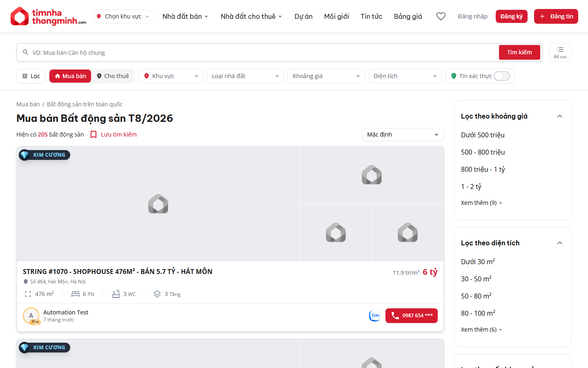Go to the Môi giới menu item
This screenshot has width=588, height=368.
coord(336,16)
